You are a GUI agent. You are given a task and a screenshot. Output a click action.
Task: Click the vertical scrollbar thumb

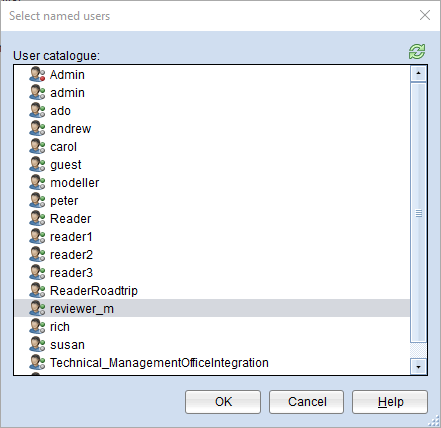pyautogui.click(x=419, y=213)
